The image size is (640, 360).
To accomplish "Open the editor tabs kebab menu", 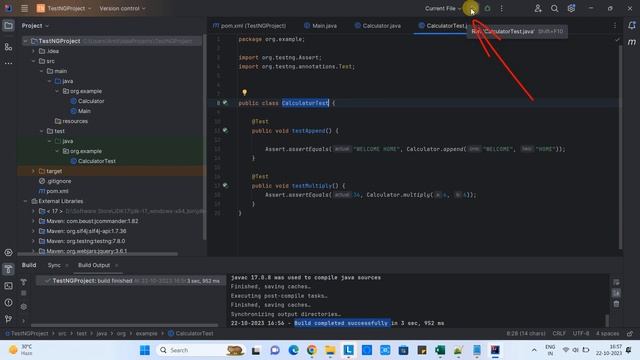I will click(x=615, y=25).
